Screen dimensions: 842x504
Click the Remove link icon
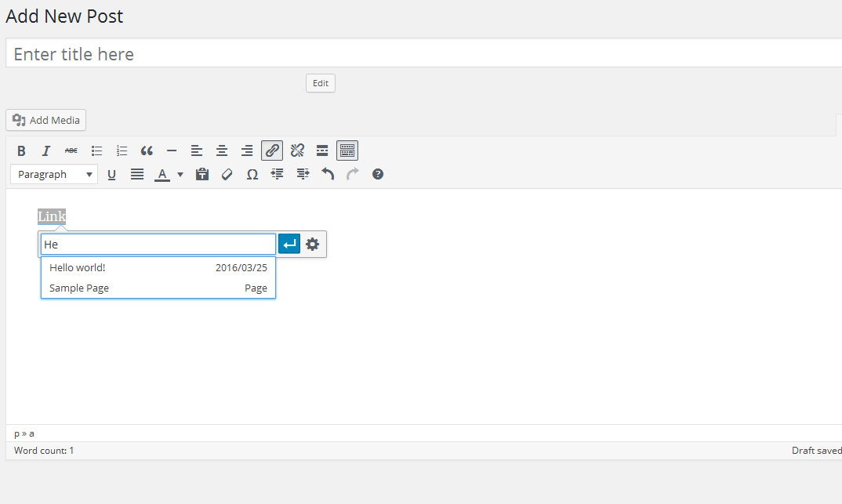pos(297,151)
